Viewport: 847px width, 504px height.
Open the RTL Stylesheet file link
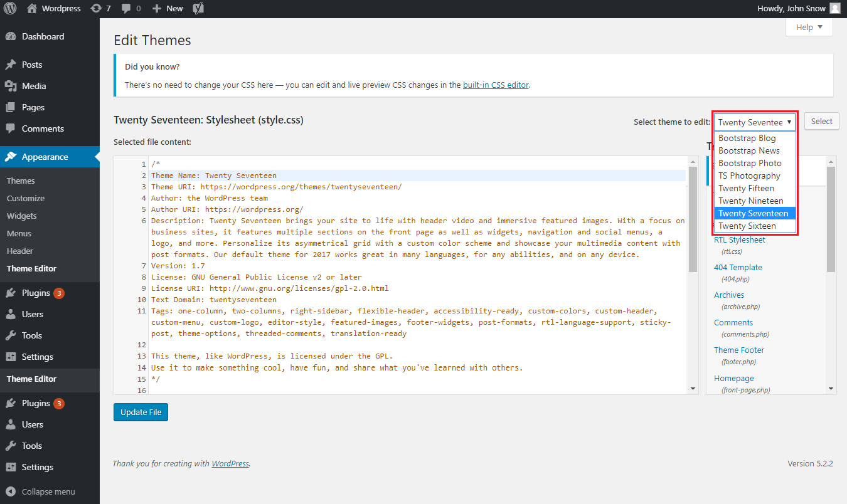740,239
